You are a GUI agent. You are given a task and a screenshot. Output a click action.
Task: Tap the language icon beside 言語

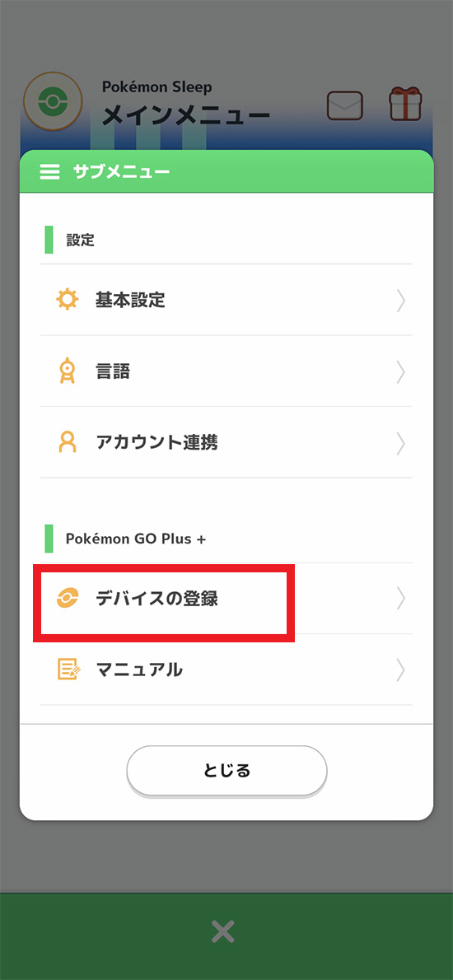point(67,372)
